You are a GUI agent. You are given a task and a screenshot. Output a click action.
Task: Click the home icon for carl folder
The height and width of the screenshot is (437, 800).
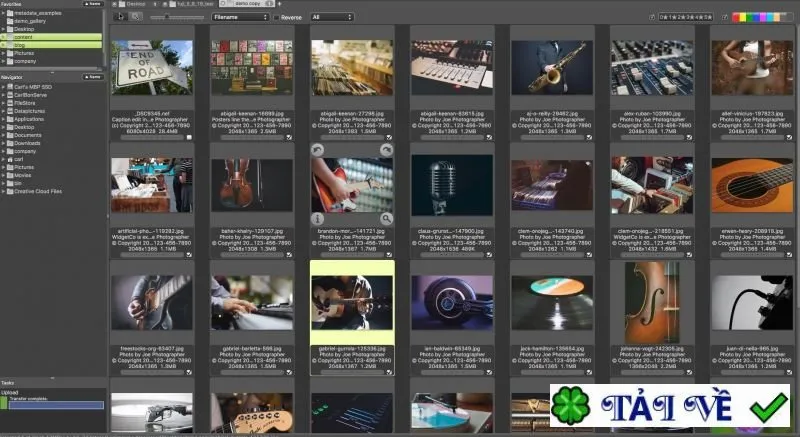pos(10,159)
